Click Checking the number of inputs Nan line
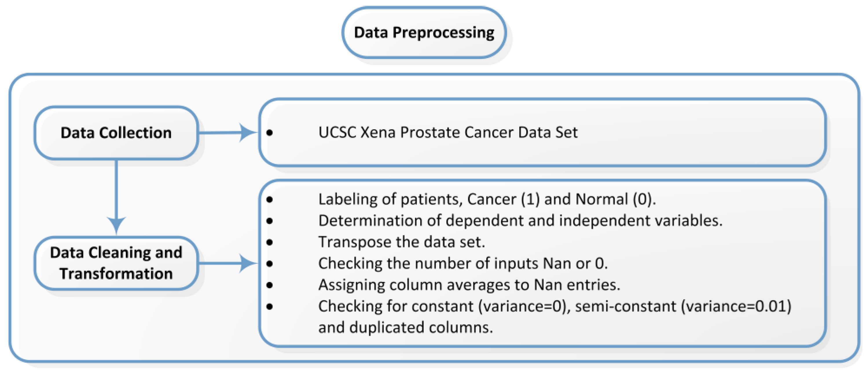Screen dimensions: 868x372 coord(463,263)
